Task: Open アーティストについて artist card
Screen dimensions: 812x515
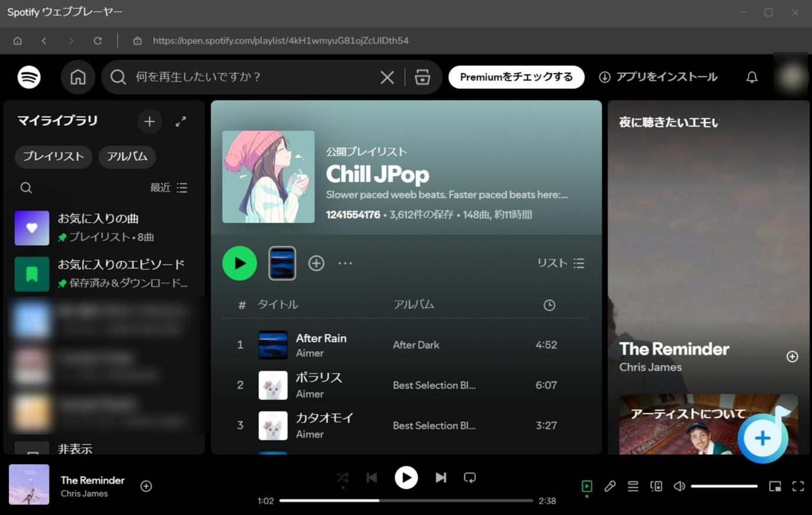Action: click(709, 424)
